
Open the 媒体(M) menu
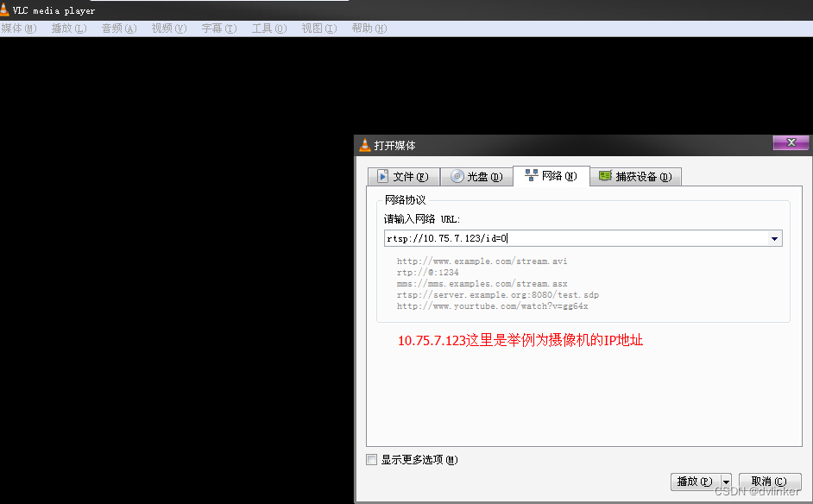point(19,28)
